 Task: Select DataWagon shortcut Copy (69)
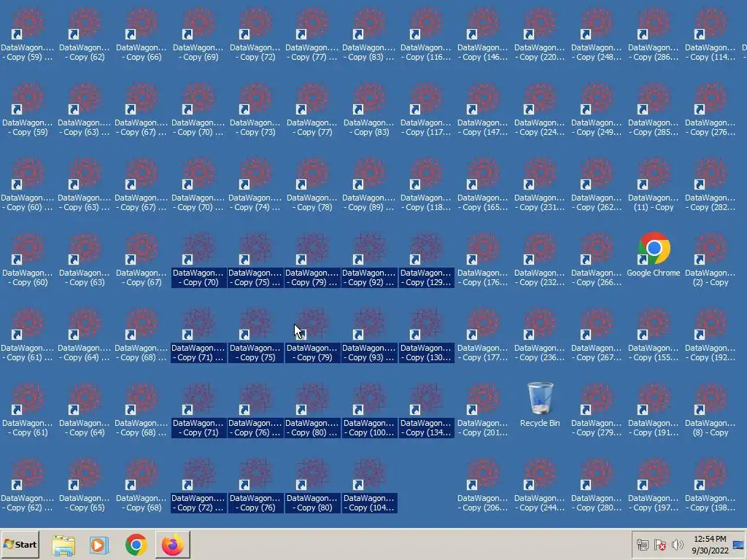point(198,34)
